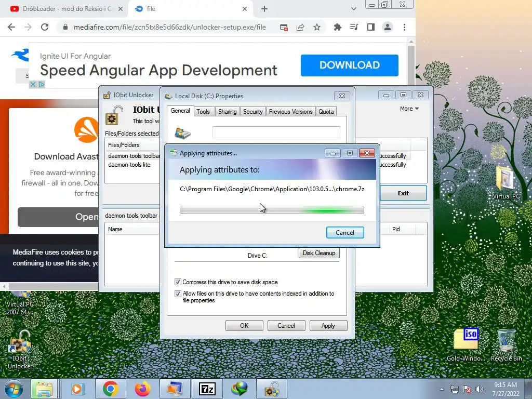The image size is (532, 399).
Task: Bookmark this page with star icon
Action: [x=317, y=27]
